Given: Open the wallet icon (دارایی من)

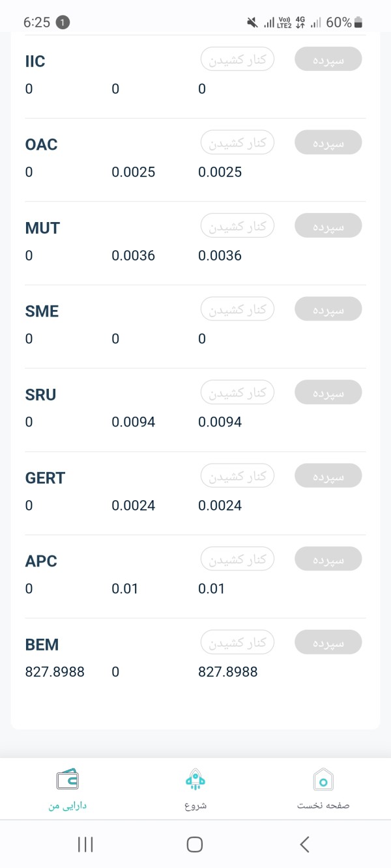Looking at the screenshot, I should (x=67, y=779).
